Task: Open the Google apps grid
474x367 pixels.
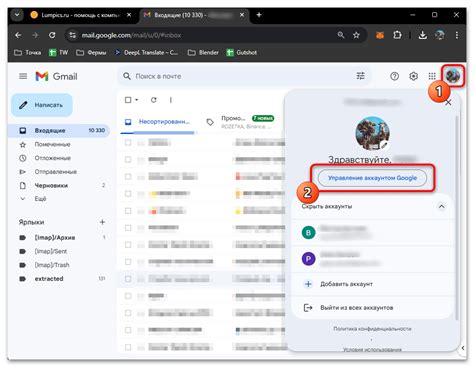Action: click(432, 76)
